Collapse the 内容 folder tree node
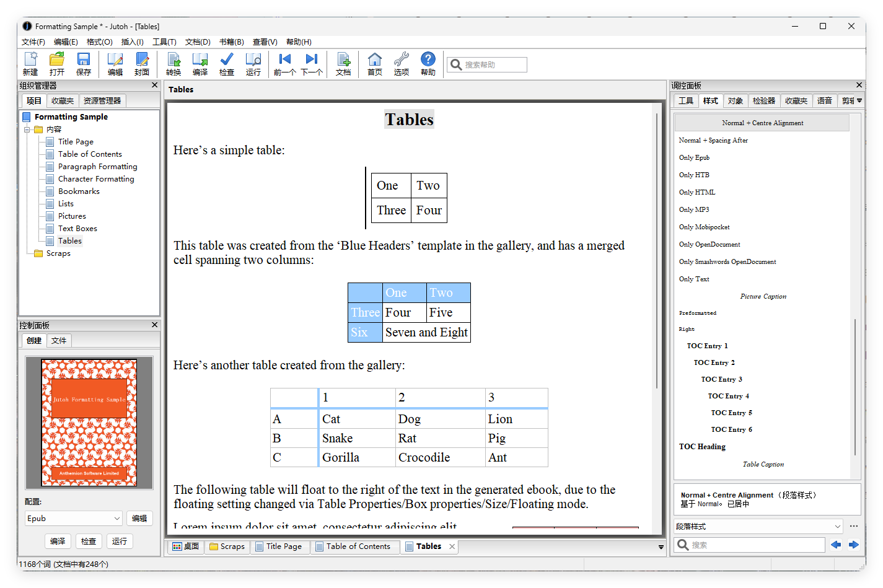This screenshot has height=588, width=883. click(27, 129)
